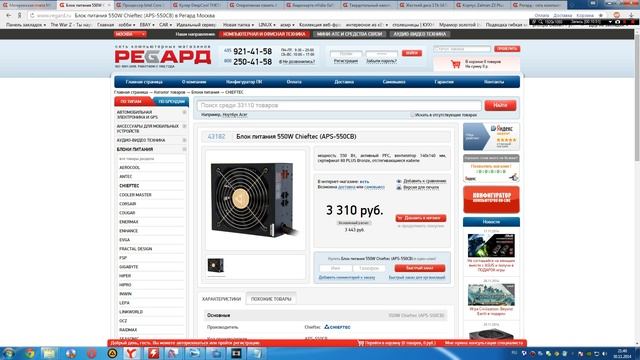Open the CAR bookmarks folder dropdown
Image resolution: width=640 pixels, height=360 pixels.
[165, 25]
